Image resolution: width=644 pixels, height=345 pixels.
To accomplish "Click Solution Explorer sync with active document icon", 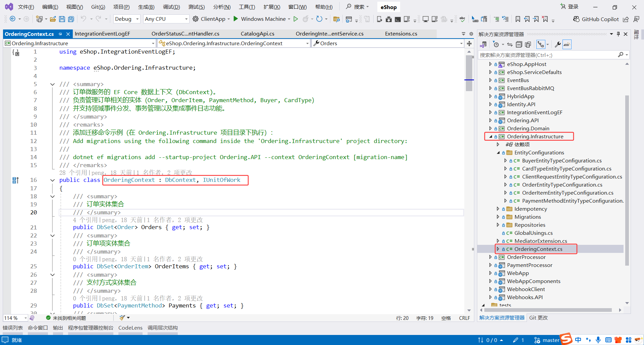I will [510, 45].
